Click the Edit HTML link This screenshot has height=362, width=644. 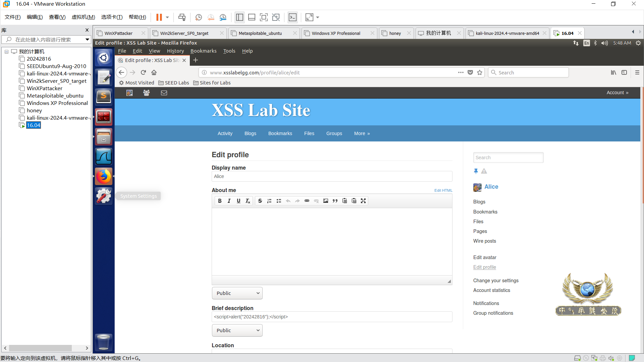click(x=443, y=190)
